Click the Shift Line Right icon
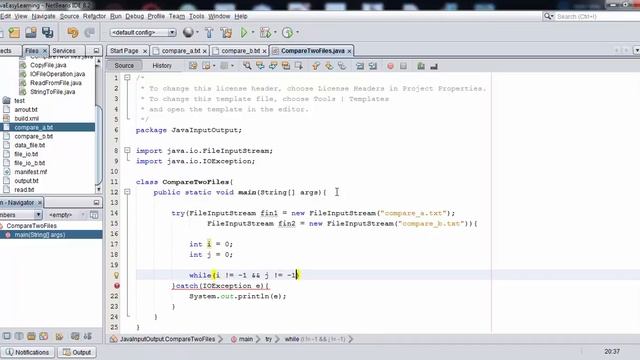Viewport: 640px width, 360px height. (x=373, y=66)
